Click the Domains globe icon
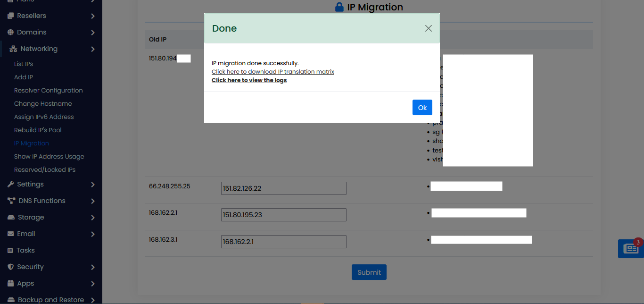The height and width of the screenshot is (304, 644). [11, 32]
